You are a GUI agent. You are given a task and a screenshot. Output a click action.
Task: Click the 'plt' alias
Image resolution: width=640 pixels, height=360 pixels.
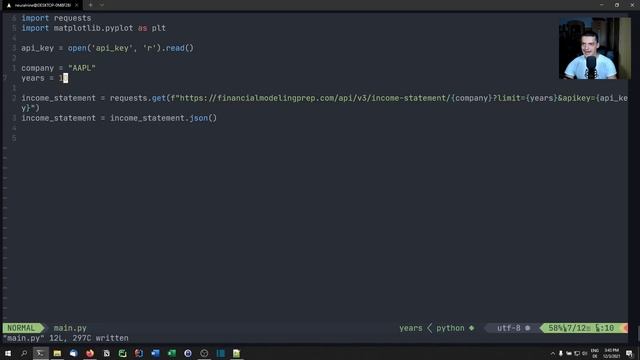tap(159, 28)
